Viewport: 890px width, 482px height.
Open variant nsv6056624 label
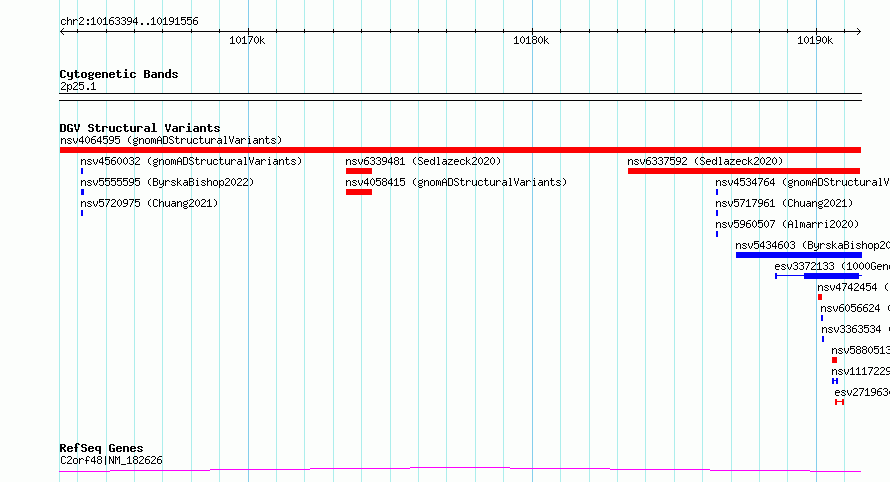pyautogui.click(x=855, y=308)
